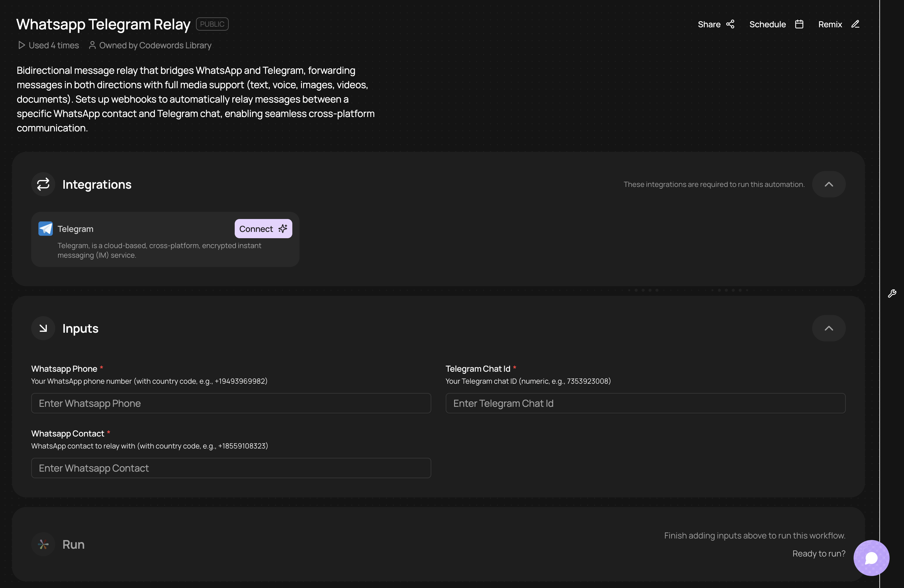Click the Telegram paper-plane logo

[x=46, y=229]
